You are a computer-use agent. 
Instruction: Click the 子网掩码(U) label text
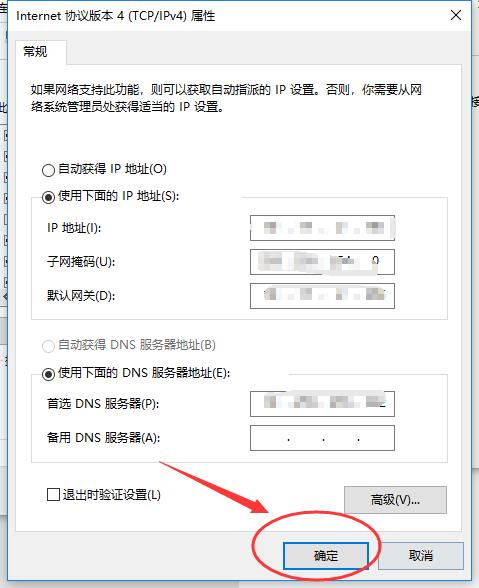(x=81, y=262)
